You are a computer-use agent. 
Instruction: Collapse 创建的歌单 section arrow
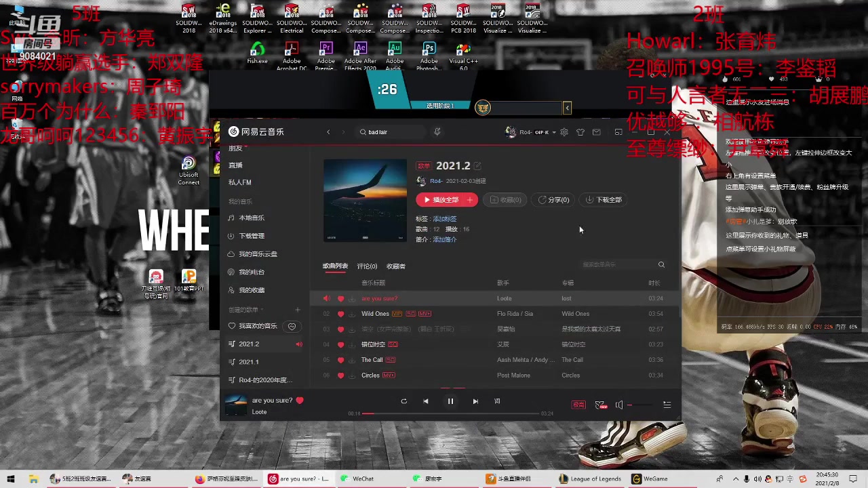[261, 310]
